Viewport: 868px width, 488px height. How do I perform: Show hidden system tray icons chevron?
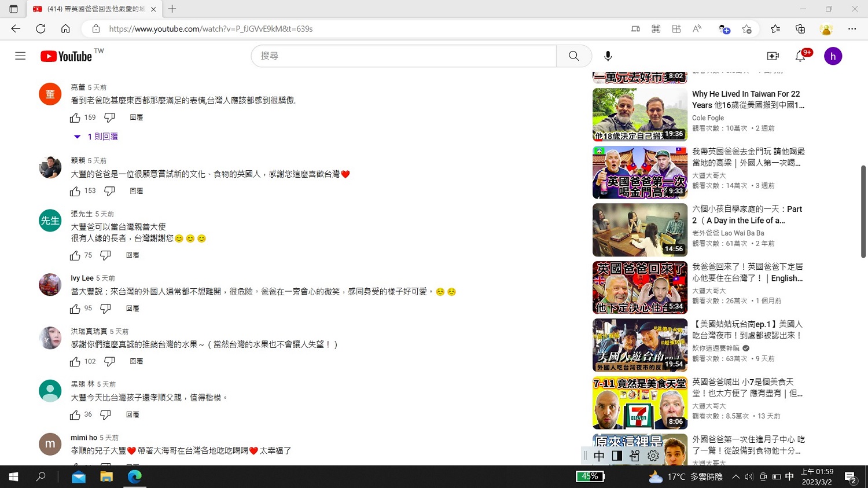point(735,477)
